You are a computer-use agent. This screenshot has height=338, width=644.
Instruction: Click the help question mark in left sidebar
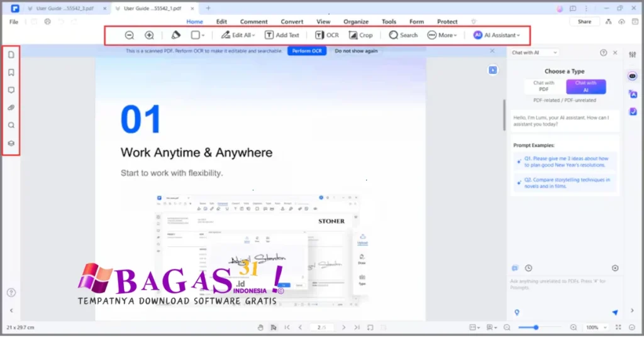pyautogui.click(x=11, y=293)
